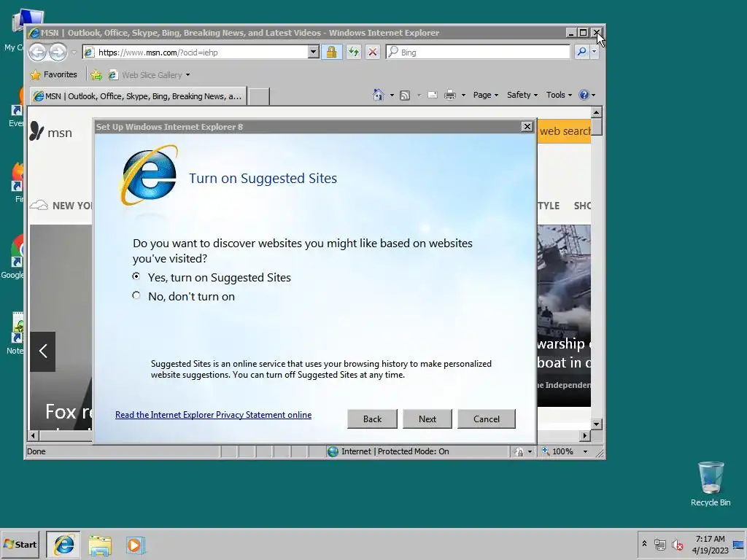Click horizontal scrollbar right arrow
The image size is (747, 560).
585,435
